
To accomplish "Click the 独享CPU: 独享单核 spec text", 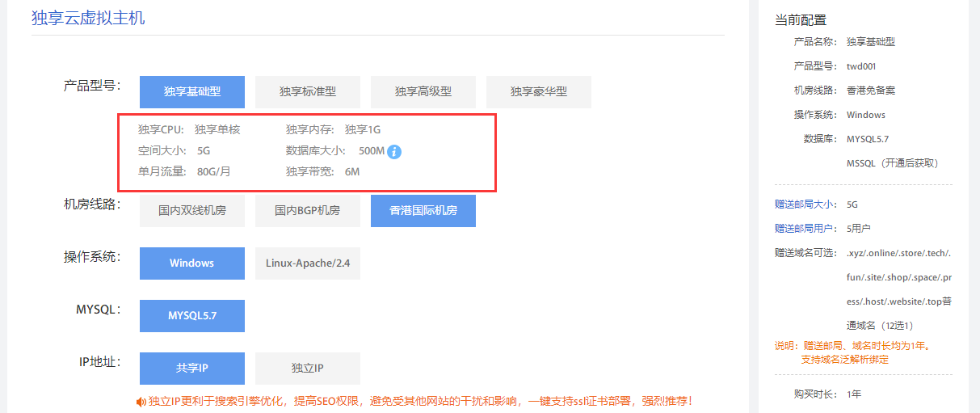I will pyautogui.click(x=189, y=129).
